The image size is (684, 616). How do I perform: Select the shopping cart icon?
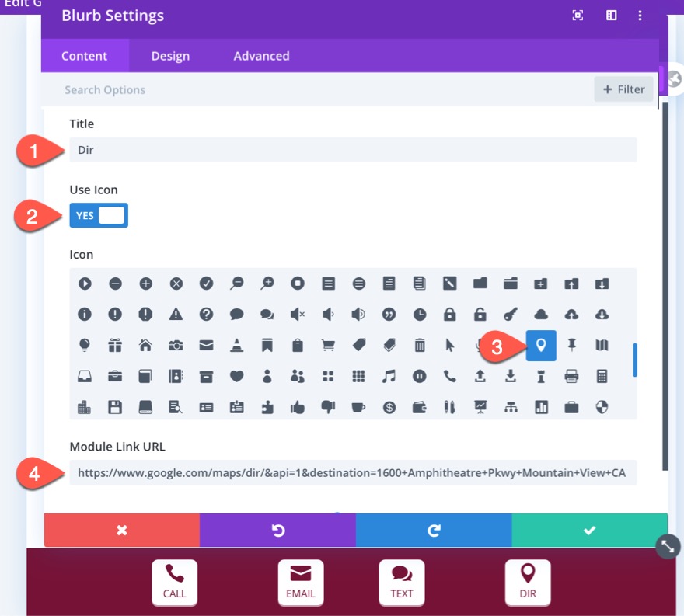coord(328,346)
